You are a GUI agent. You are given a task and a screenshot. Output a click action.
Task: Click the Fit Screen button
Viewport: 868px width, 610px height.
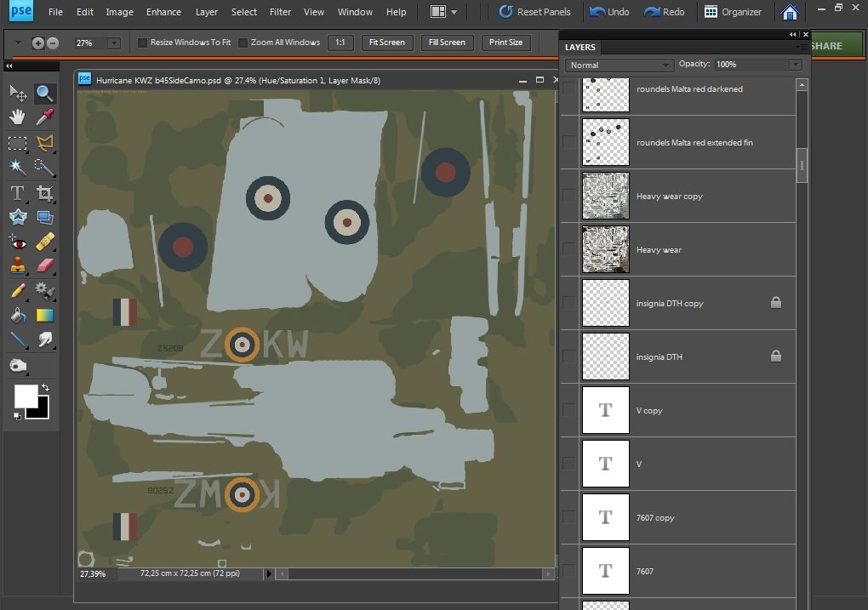point(387,43)
